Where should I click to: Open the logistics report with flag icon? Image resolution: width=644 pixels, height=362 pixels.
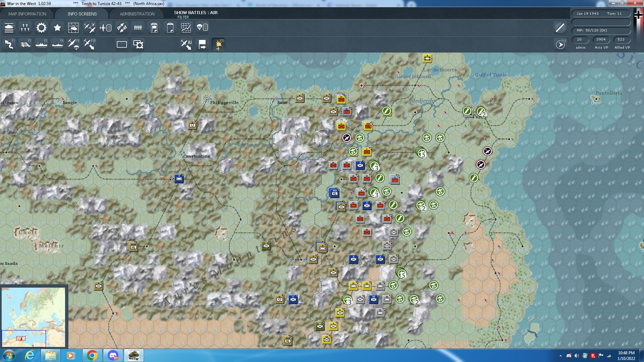click(x=154, y=27)
